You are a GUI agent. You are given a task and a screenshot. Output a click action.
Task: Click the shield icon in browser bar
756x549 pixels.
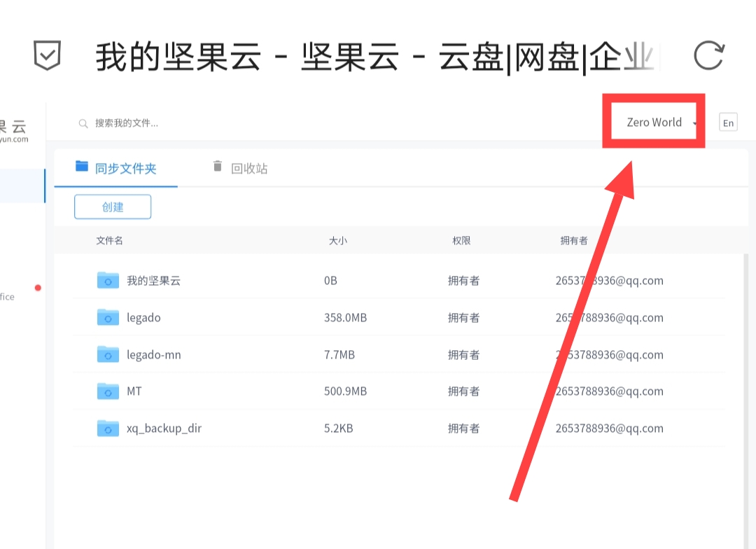(x=48, y=55)
